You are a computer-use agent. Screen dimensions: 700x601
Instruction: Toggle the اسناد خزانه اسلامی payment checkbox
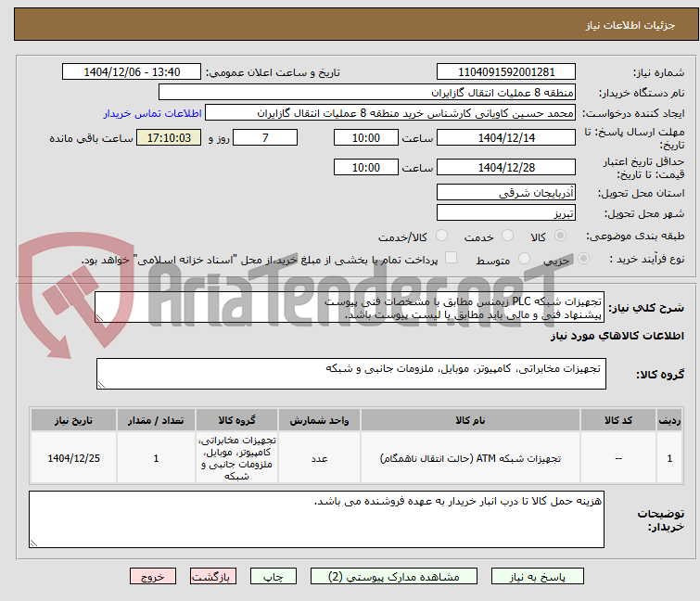452,258
